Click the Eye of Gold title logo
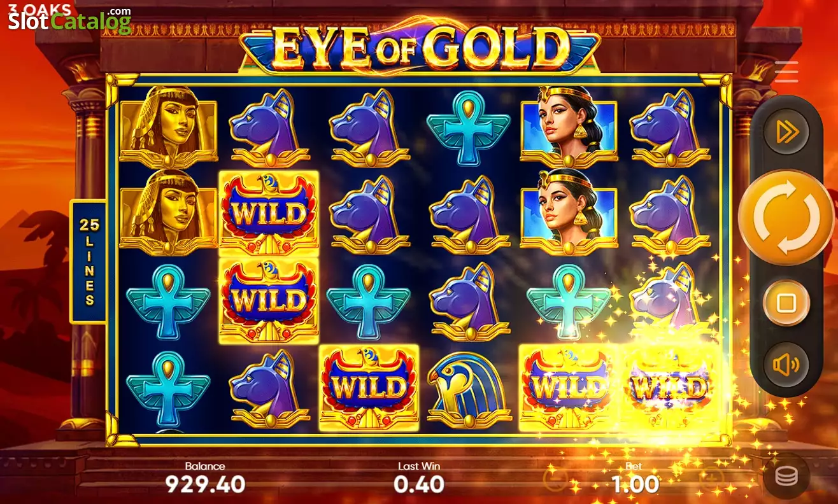838x504 pixels. tap(420, 46)
